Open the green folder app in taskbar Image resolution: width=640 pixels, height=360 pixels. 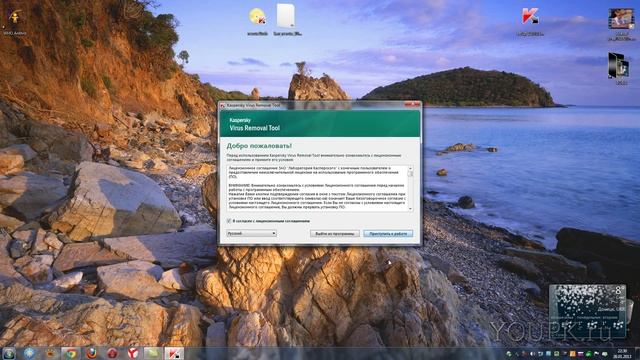[x=153, y=353]
